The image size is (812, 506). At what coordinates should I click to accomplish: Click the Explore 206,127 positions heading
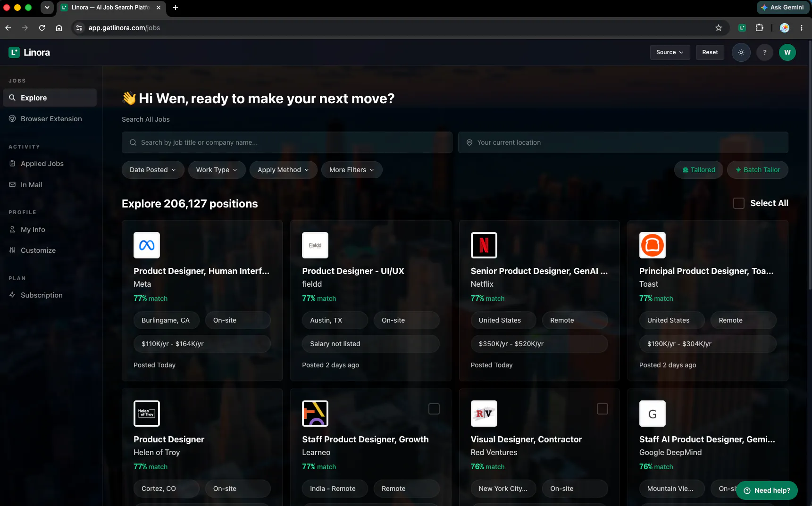[190, 204]
